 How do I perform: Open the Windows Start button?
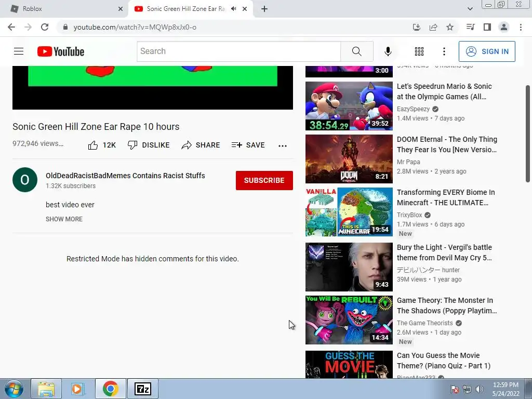[14, 389]
